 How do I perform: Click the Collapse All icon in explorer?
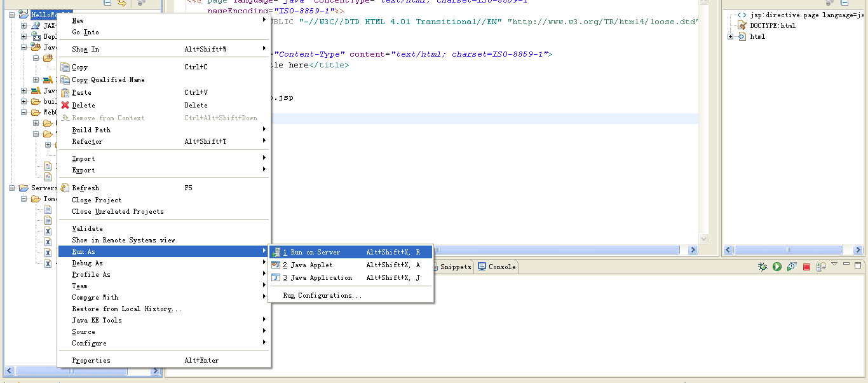pyautogui.click(x=107, y=3)
